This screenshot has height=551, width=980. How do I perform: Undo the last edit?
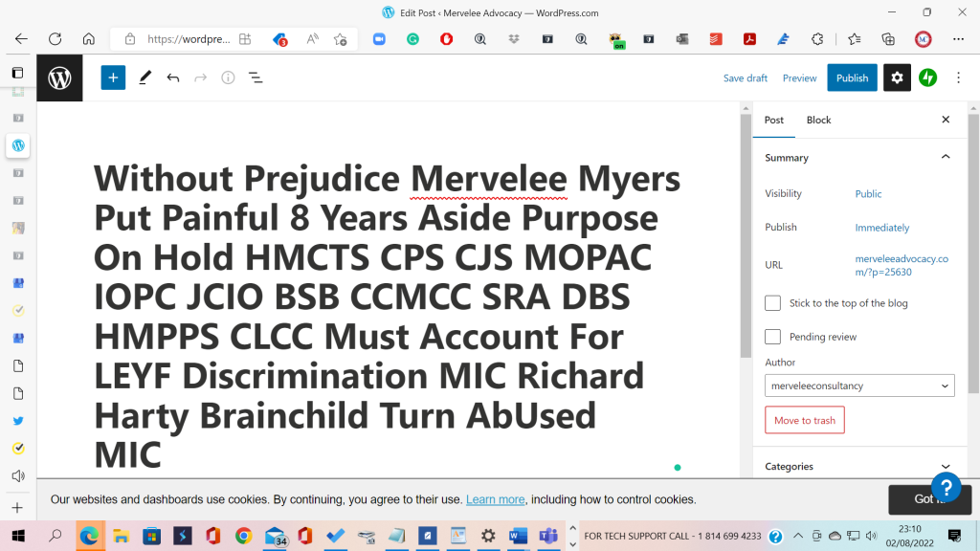(172, 77)
